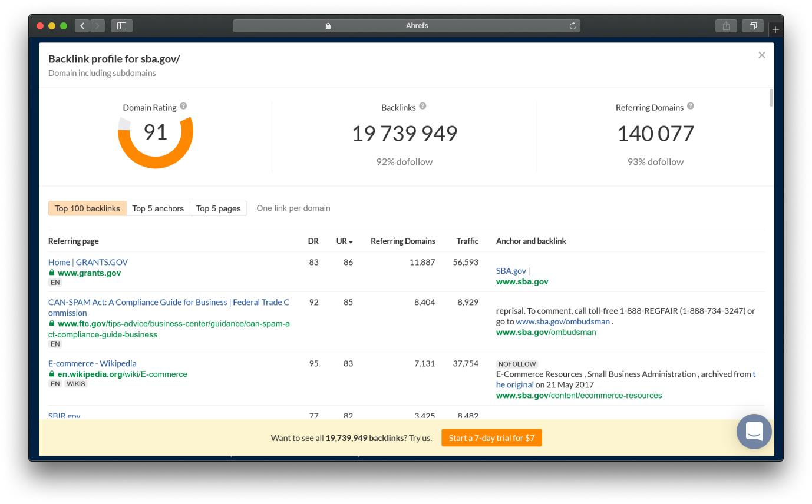Select the Top 100 backlinks tab

(x=87, y=208)
